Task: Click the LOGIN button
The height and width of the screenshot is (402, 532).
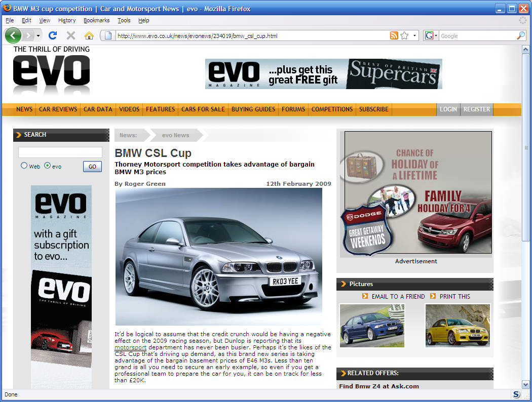Action: (448, 109)
